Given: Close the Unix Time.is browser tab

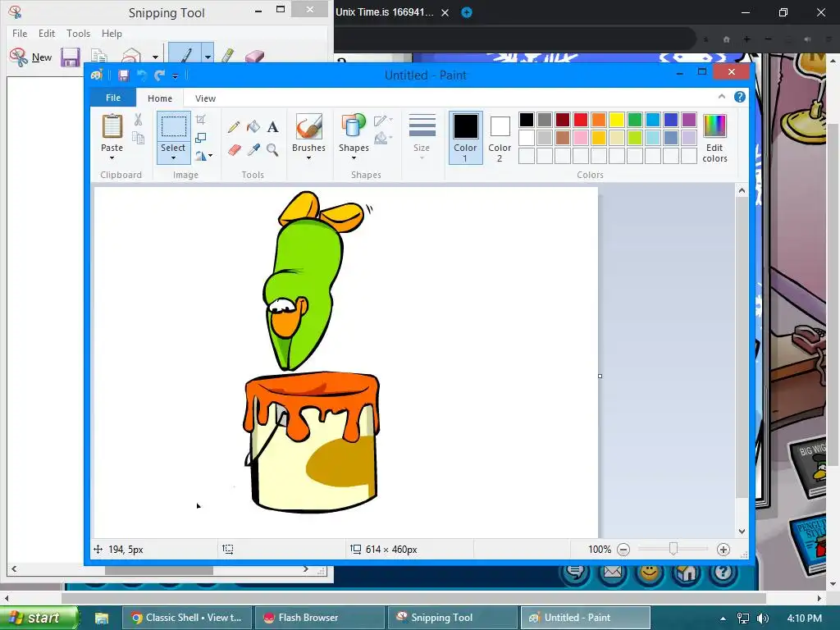Looking at the screenshot, I should point(445,13).
